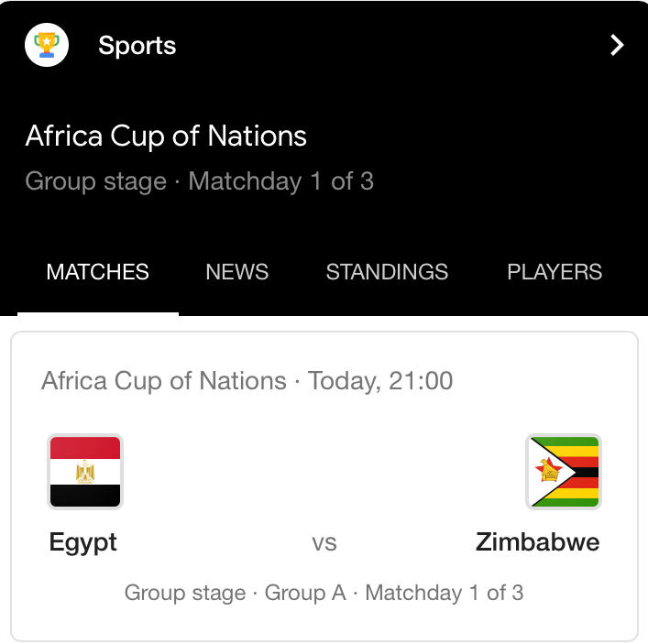Open the Africa Cup of Nations heading in the black header

166,136
